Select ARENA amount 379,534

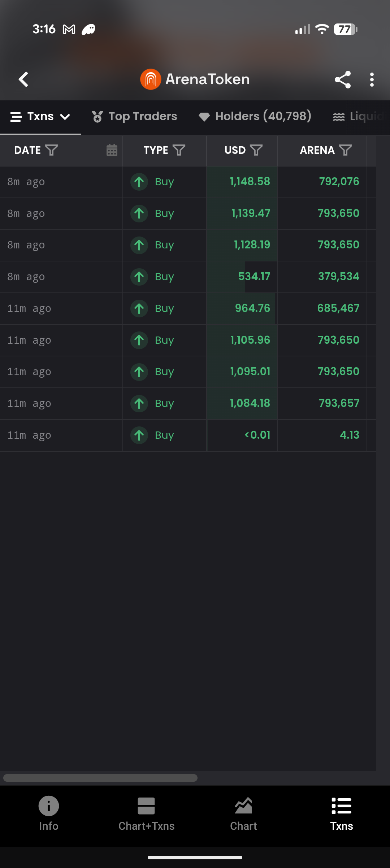coord(339,277)
